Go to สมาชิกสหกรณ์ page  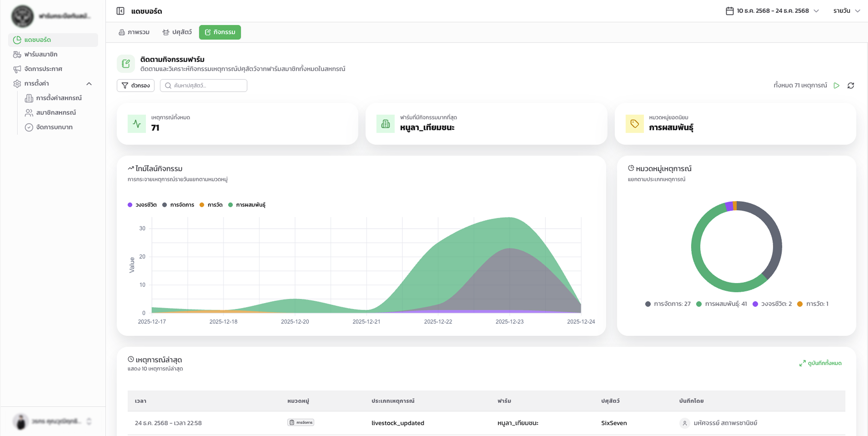click(x=56, y=113)
